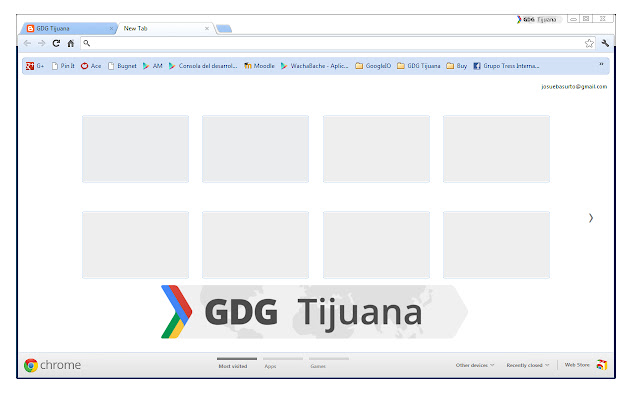Reload the page with refresh icon
This screenshot has height=400, width=640.
pos(56,43)
